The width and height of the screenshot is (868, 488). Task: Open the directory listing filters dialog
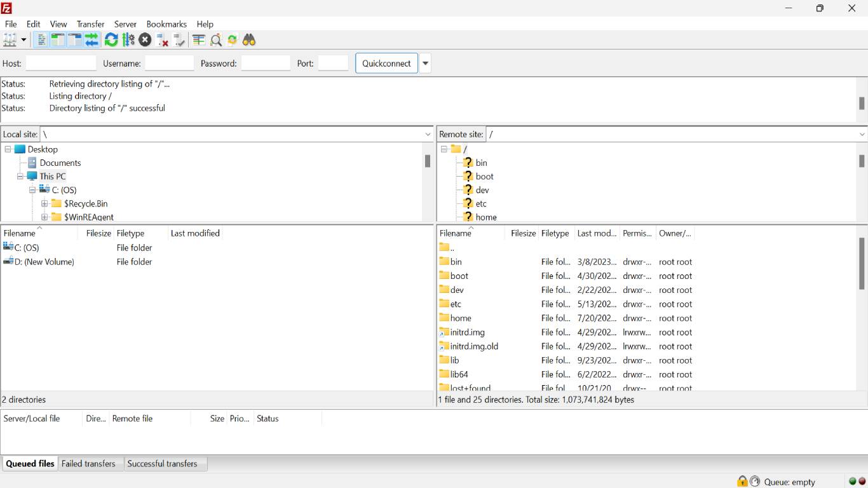pos(199,40)
